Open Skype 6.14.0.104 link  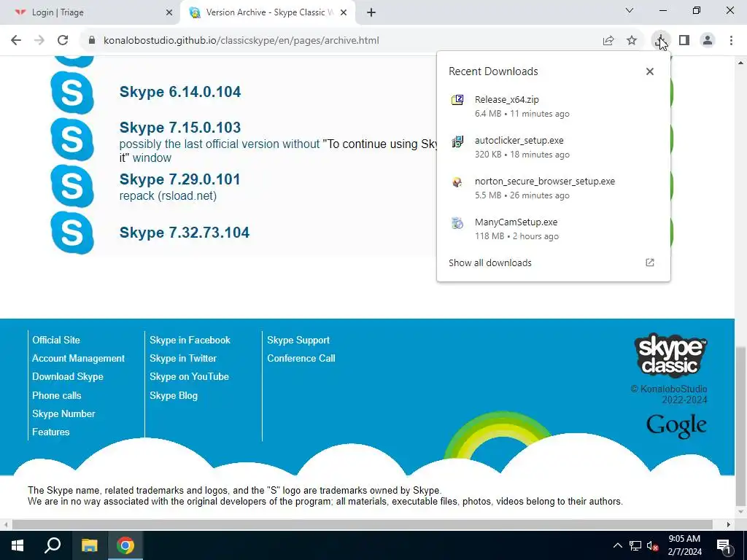180,92
